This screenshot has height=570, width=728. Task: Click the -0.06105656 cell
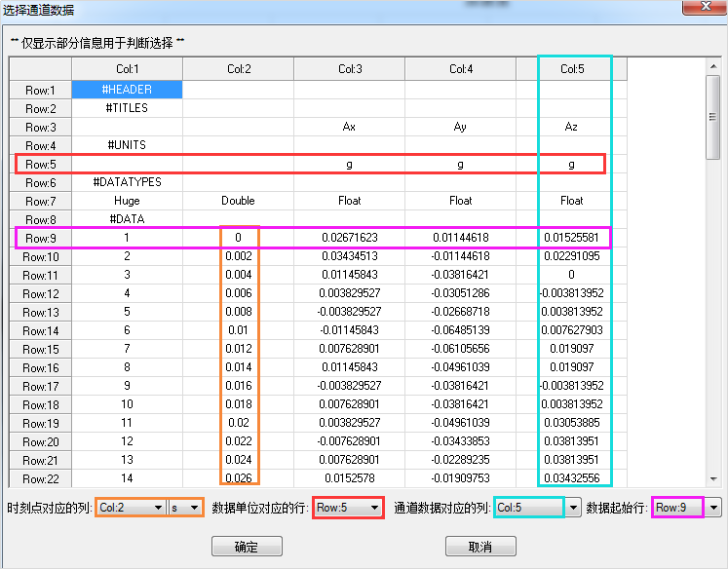pos(460,349)
